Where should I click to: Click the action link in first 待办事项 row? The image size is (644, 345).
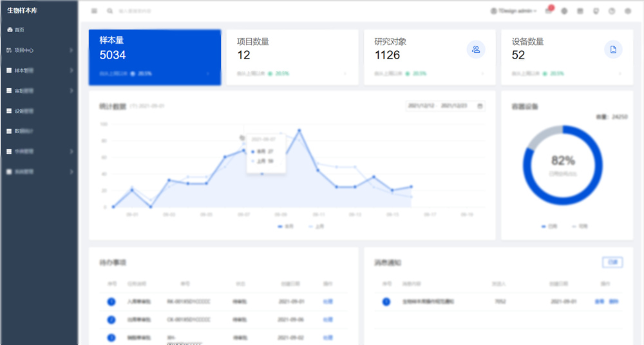(327, 301)
